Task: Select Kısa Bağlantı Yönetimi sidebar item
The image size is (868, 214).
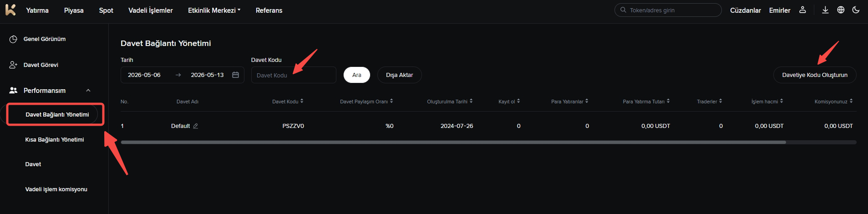Action: (55, 140)
